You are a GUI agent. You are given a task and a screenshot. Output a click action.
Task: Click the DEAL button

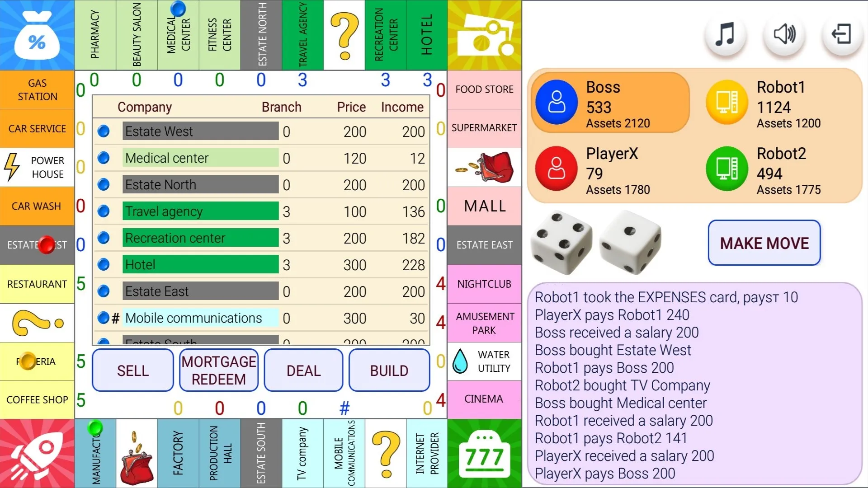(302, 370)
